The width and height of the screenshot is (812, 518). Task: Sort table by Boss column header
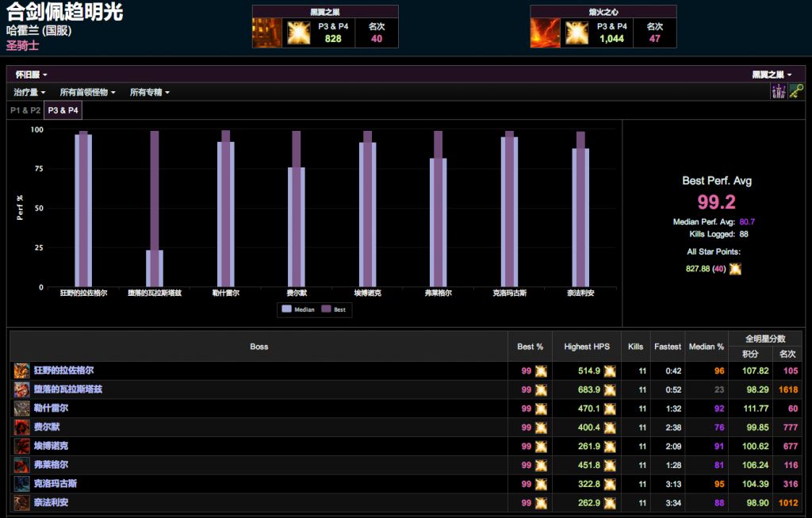259,347
